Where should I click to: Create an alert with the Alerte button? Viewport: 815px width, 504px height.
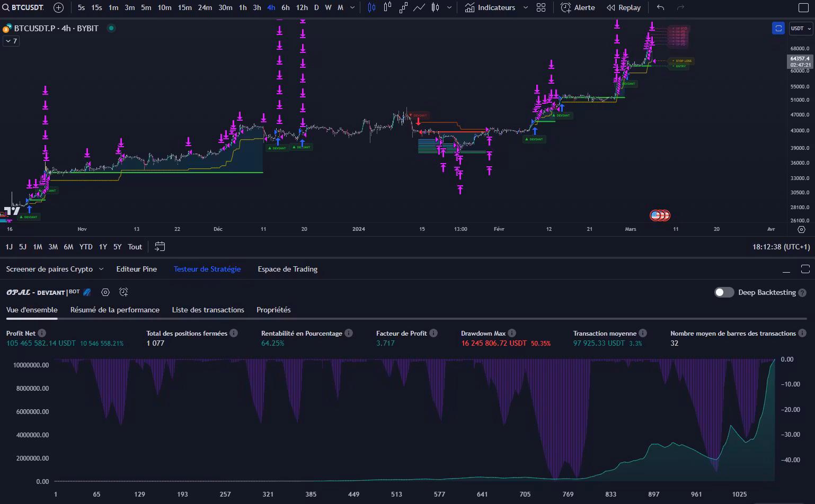[x=578, y=7]
